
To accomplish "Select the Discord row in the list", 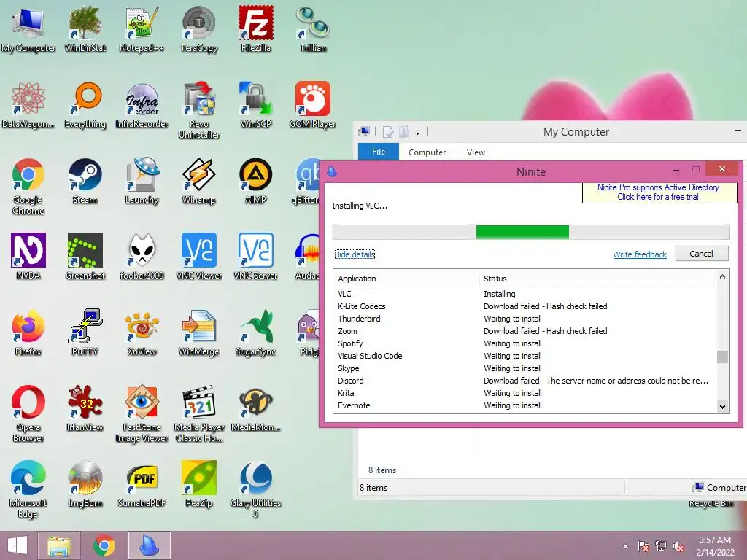I will tap(525, 381).
